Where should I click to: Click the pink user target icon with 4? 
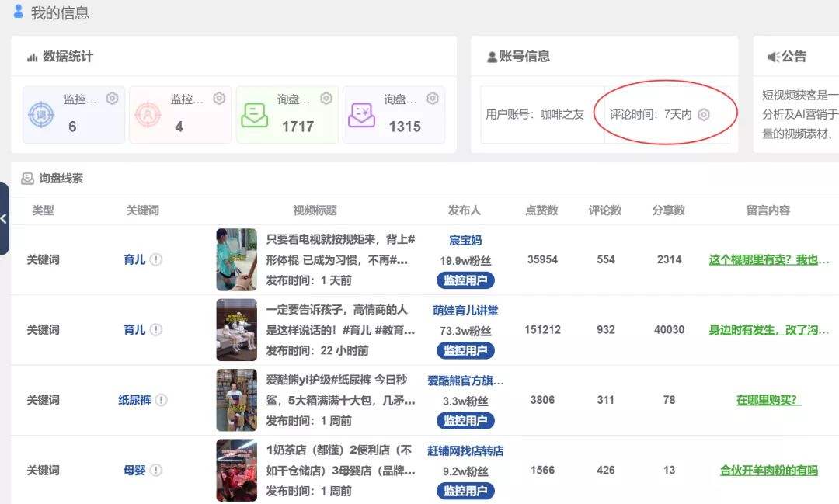(x=148, y=114)
